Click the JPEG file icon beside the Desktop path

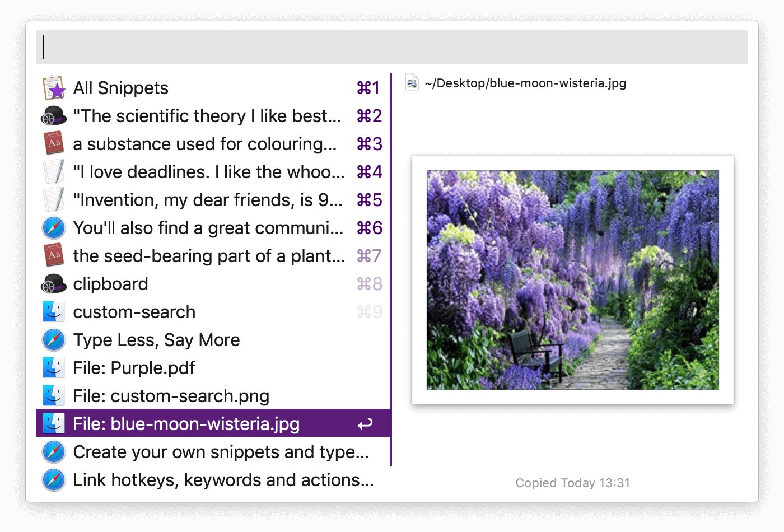(x=412, y=83)
